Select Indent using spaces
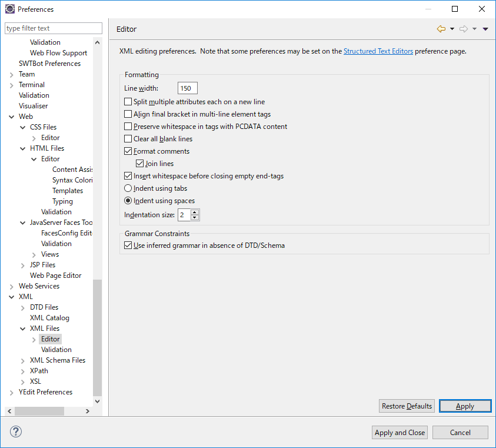 tap(128, 201)
